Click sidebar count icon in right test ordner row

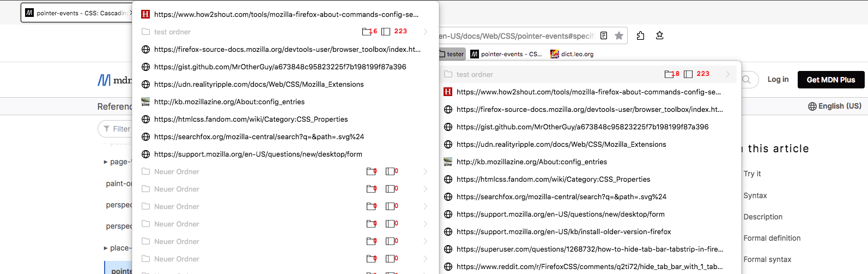coord(688,74)
